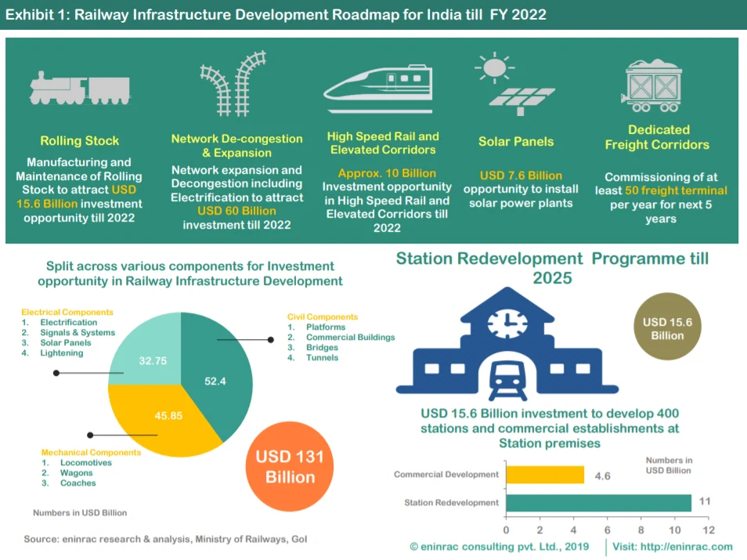Click the green Station Redevelopment bar
Screen dimensions: 747x560
click(x=598, y=502)
